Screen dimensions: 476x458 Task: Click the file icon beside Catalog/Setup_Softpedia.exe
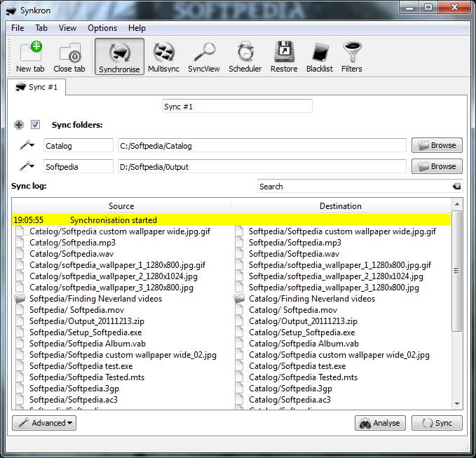click(x=239, y=332)
